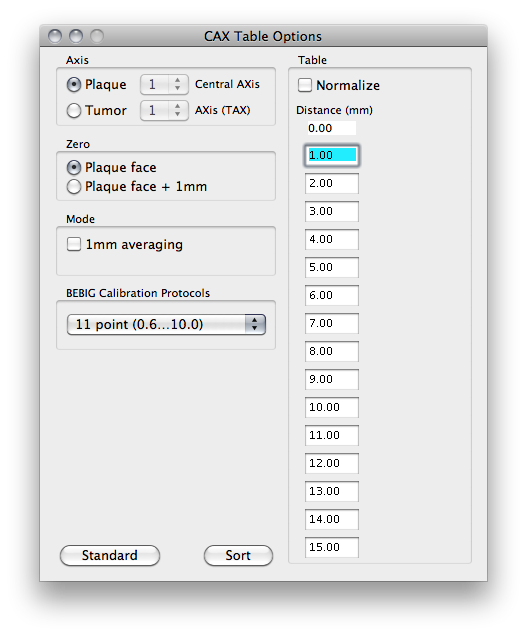
Task: Focus the 8.00 distance field
Action: point(332,351)
